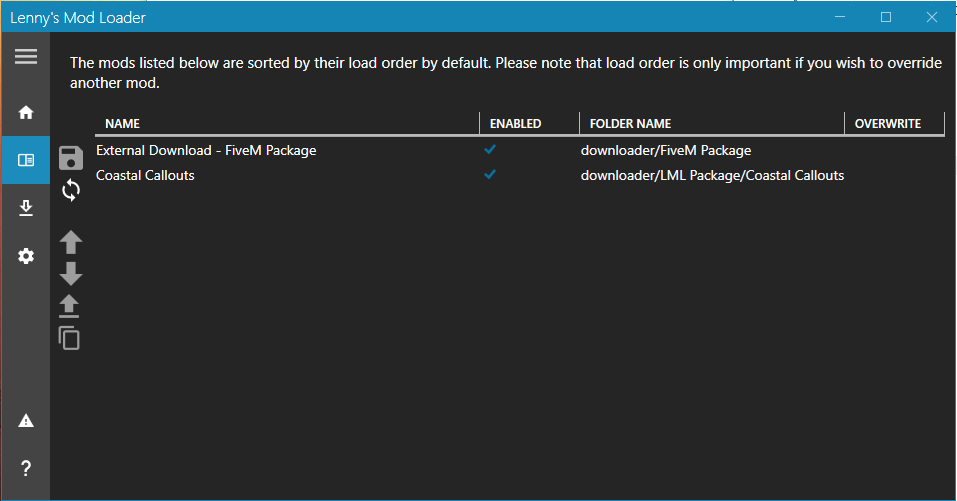Viewport: 957px width, 501px height.
Task: Click the copy icon below the arrows
Action: coord(70,338)
